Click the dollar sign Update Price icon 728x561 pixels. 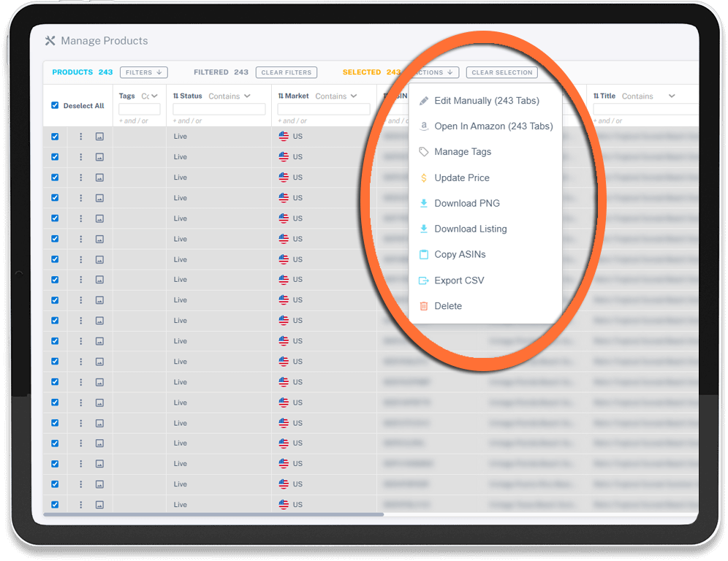coord(423,178)
